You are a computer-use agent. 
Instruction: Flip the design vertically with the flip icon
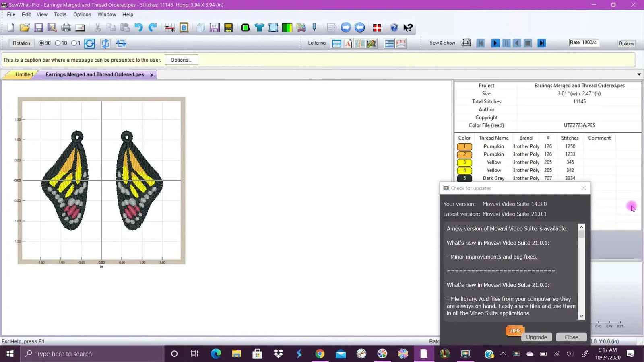pyautogui.click(x=105, y=43)
